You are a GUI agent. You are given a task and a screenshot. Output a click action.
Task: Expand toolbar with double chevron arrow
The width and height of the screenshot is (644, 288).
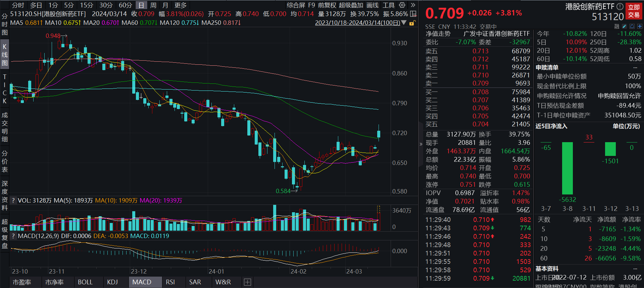(413, 5)
